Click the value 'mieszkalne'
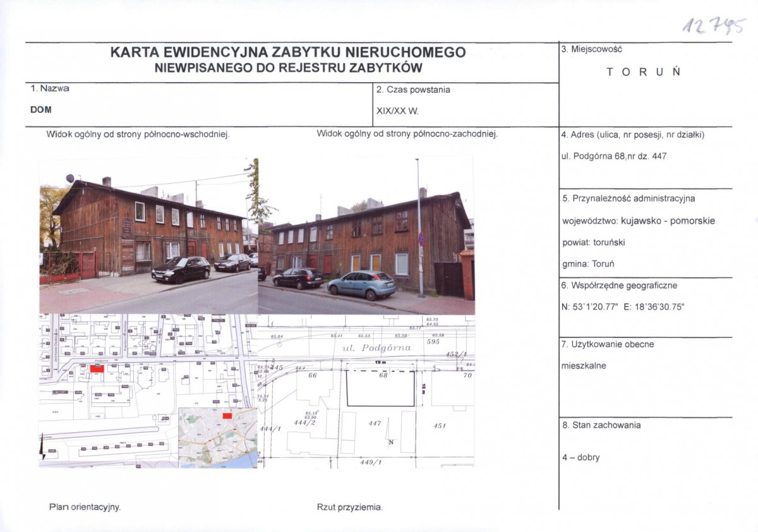 (584, 365)
